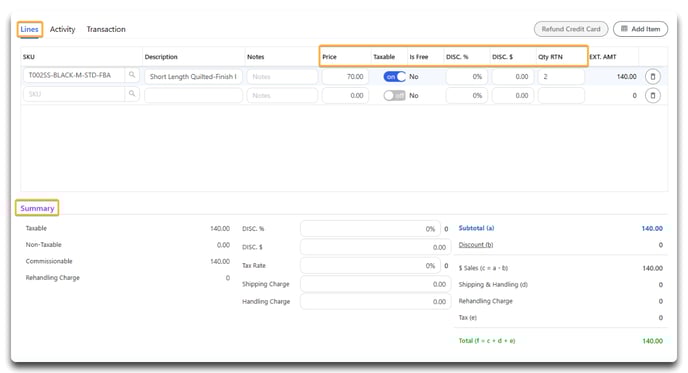Click the Description column header

pyautogui.click(x=161, y=57)
